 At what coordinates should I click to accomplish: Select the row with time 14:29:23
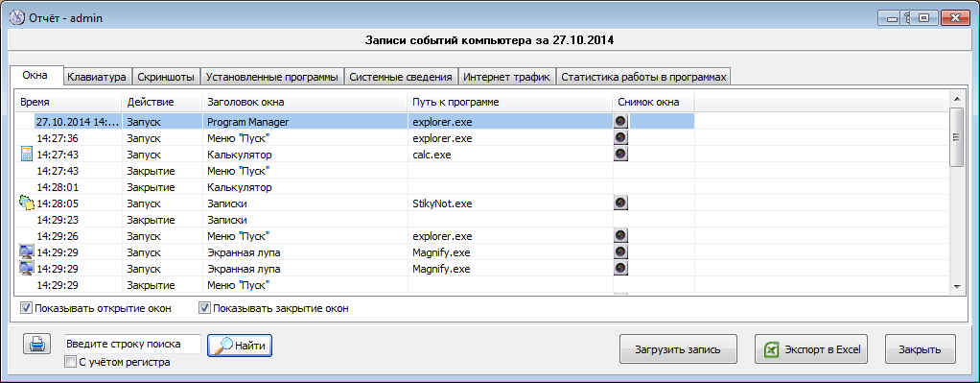pos(356,219)
